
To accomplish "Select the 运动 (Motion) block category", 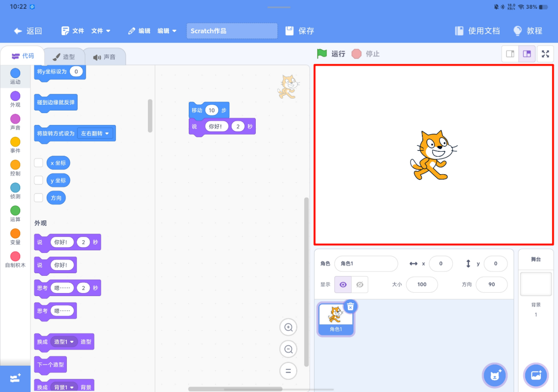I will pyautogui.click(x=15, y=75).
